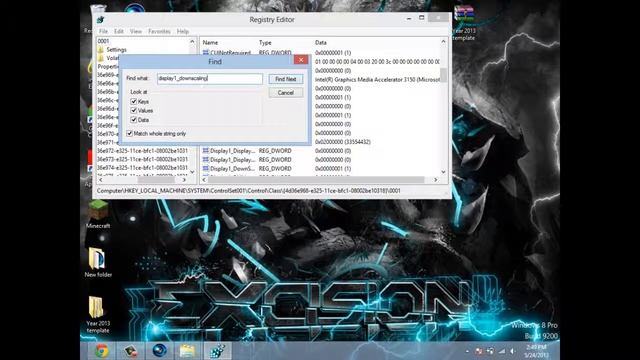Click the tree pane horizontal scrollbar thumb
This screenshot has height=360, width=640.
(x=156, y=180)
